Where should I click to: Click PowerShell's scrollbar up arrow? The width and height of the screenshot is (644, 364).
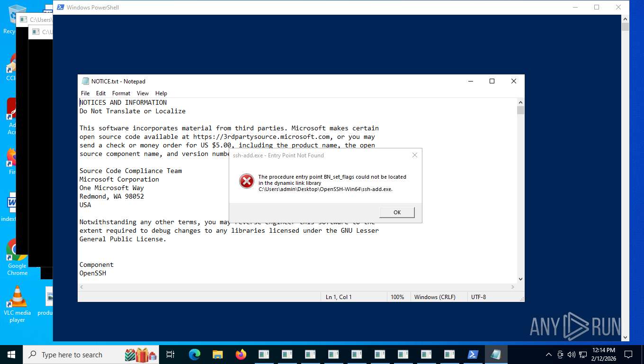pos(625,18)
